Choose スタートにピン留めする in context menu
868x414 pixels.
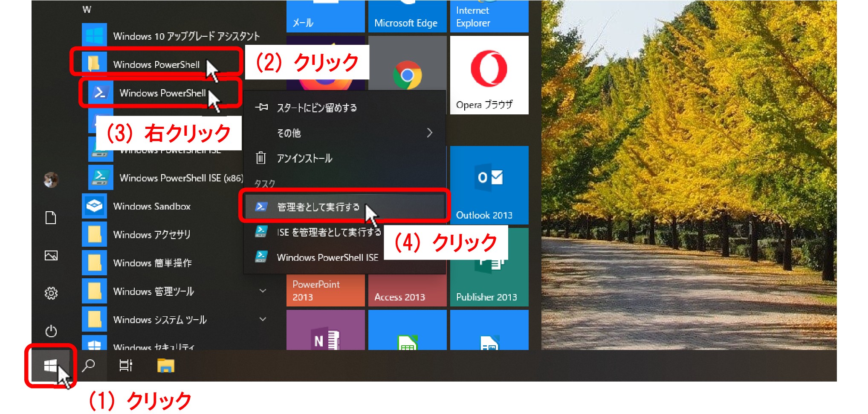click(344, 108)
